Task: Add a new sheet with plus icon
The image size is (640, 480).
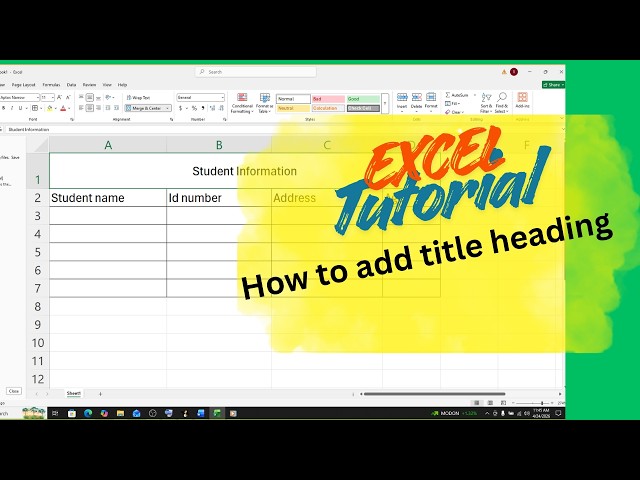Action: (100, 394)
